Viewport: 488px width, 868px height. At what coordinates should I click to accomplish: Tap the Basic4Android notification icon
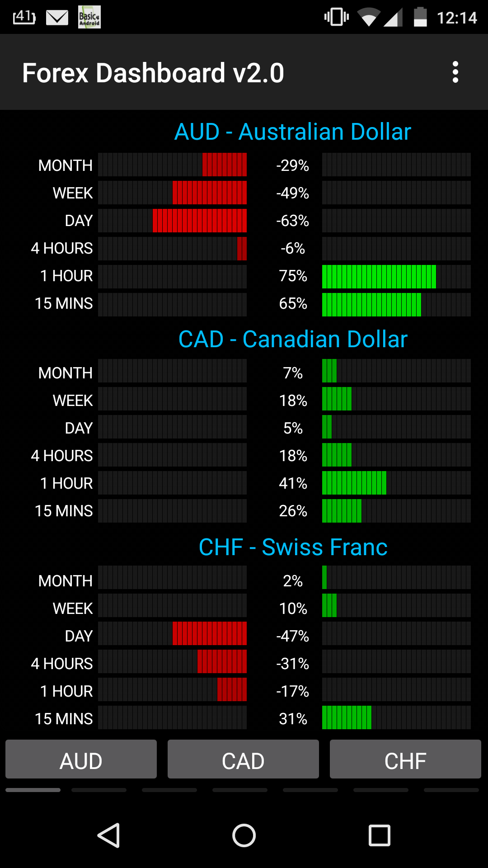tap(89, 17)
